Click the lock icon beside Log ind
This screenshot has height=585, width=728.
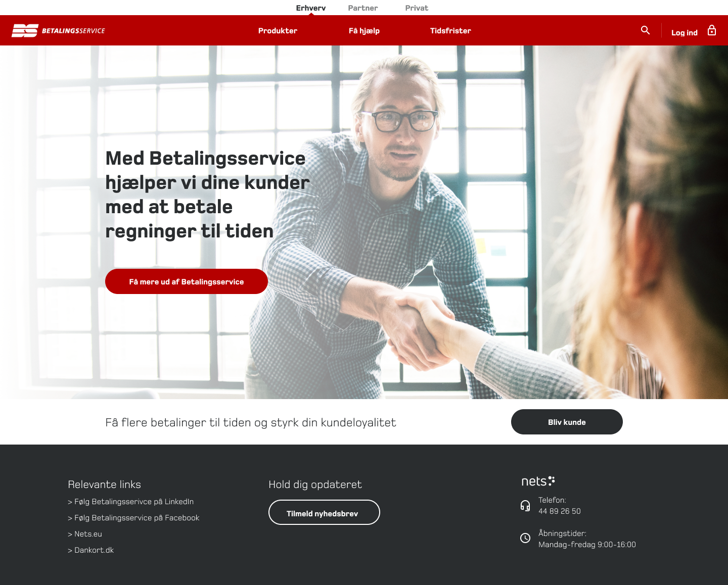(x=712, y=30)
